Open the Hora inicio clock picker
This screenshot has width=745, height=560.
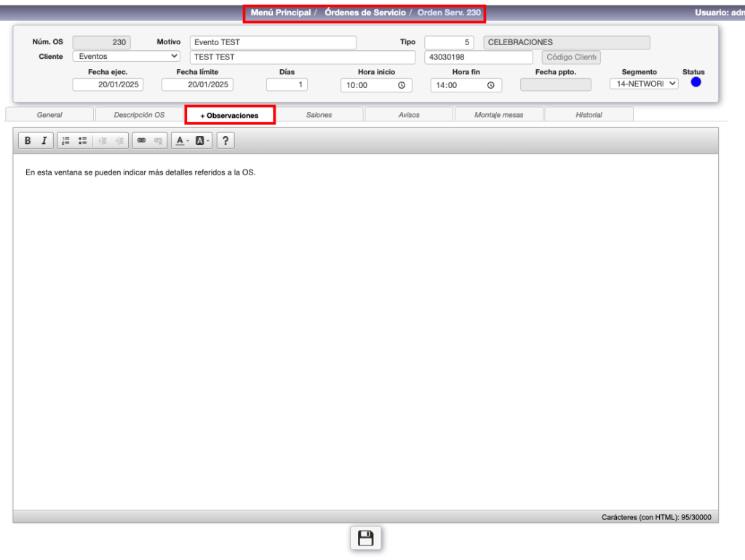pyautogui.click(x=401, y=85)
